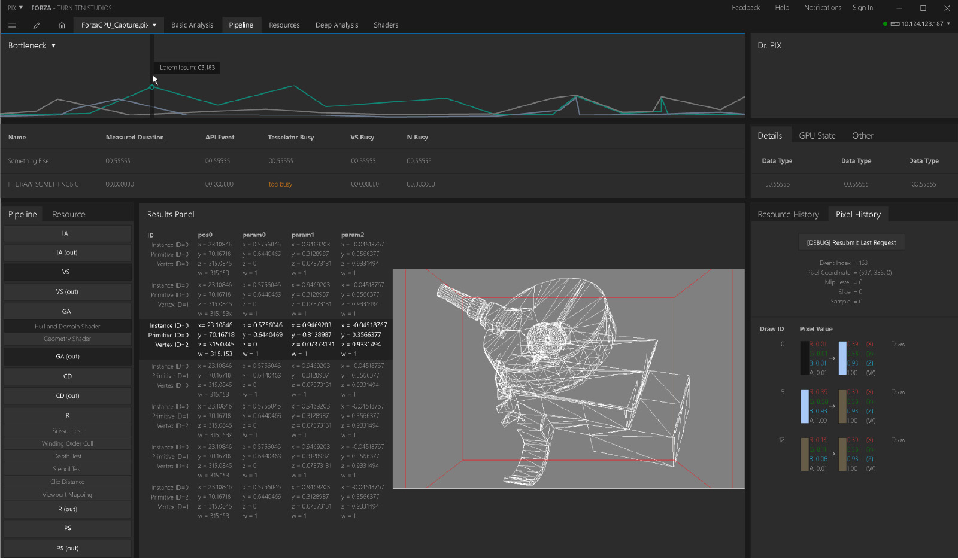Image resolution: width=958 pixels, height=560 pixels.
Task: Toggle the Geometry Shader pipeline stage
Action: pos(67,339)
